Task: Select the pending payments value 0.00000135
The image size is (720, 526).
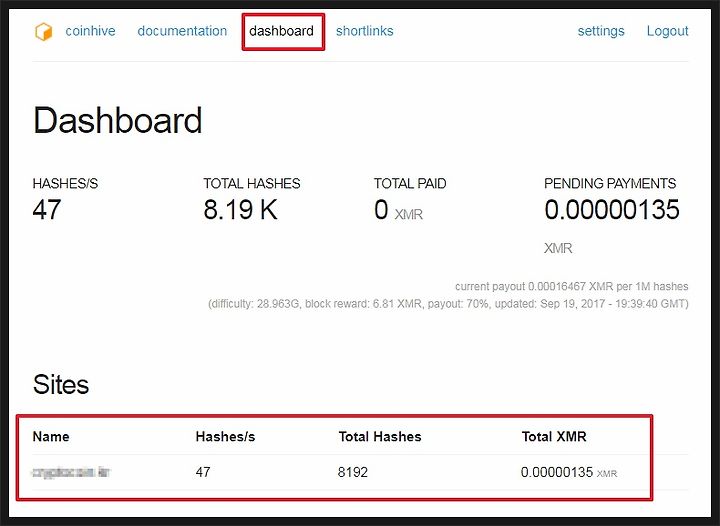Action: click(x=612, y=210)
